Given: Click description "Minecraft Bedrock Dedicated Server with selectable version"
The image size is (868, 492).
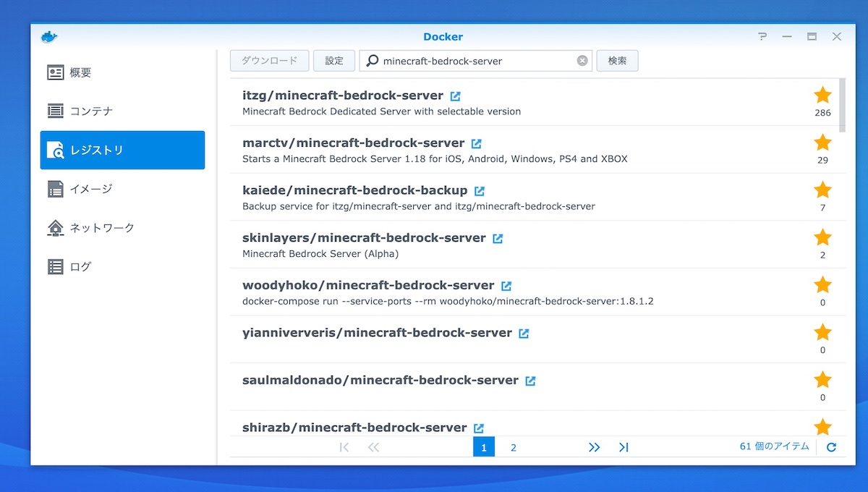Looking at the screenshot, I should click(381, 111).
